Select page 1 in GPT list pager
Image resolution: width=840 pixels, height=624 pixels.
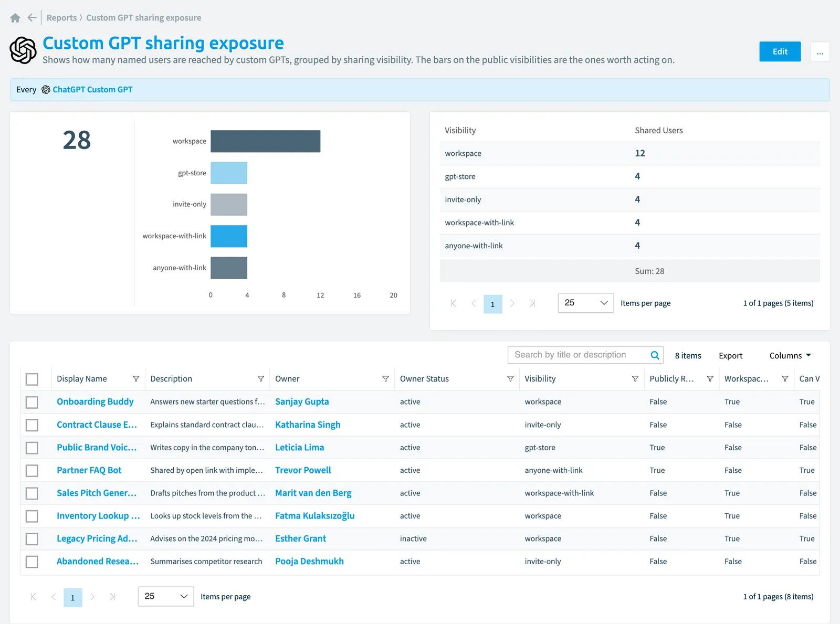click(73, 597)
